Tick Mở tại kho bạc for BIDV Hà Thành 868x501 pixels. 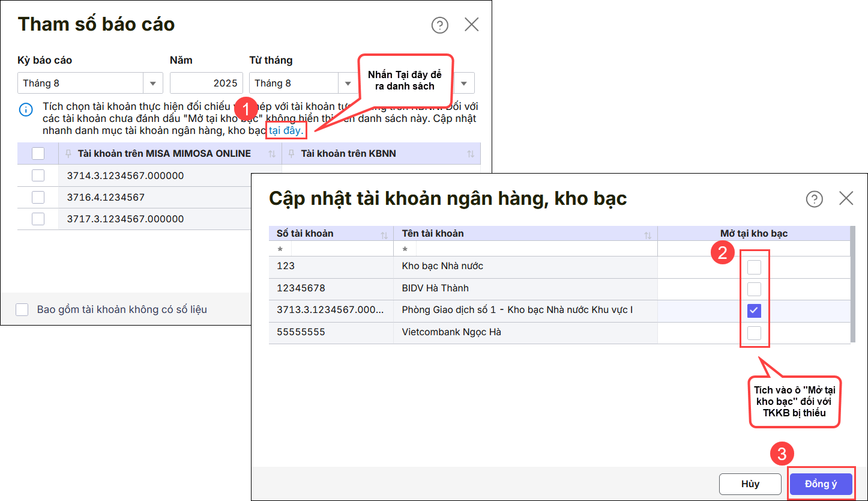tap(754, 289)
